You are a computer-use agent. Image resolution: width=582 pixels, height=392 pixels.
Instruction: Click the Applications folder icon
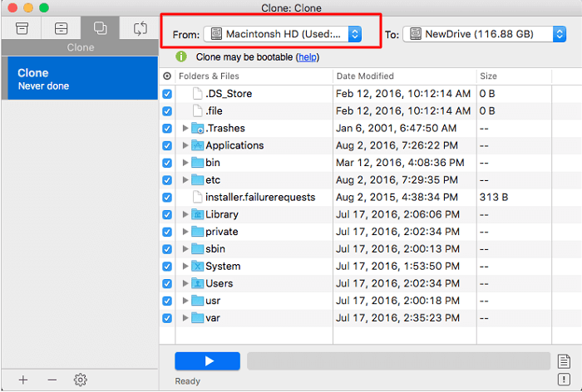click(198, 145)
